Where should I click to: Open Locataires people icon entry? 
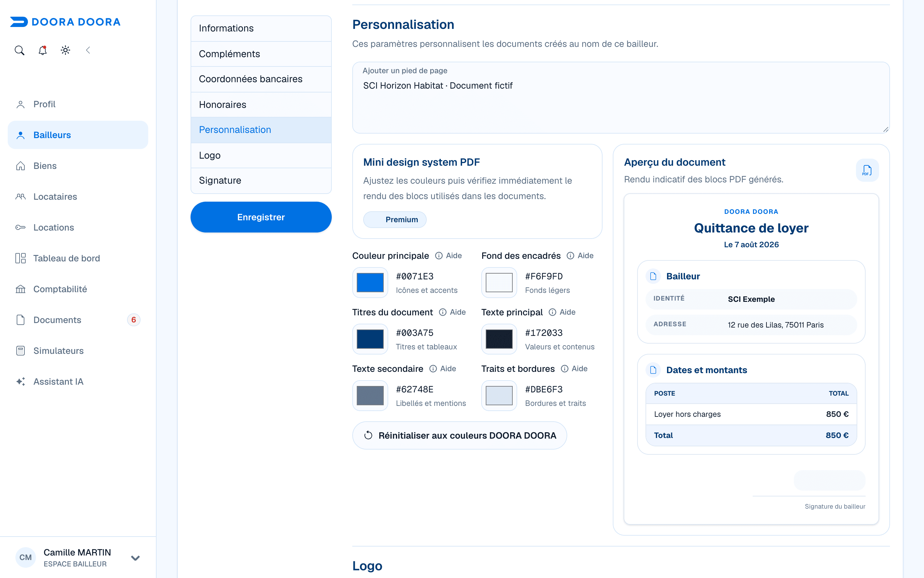coord(78,197)
